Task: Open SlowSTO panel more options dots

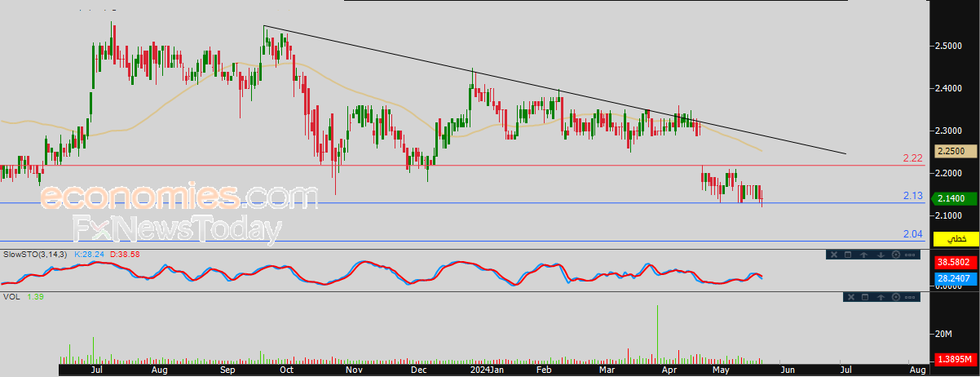Action: (x=910, y=255)
